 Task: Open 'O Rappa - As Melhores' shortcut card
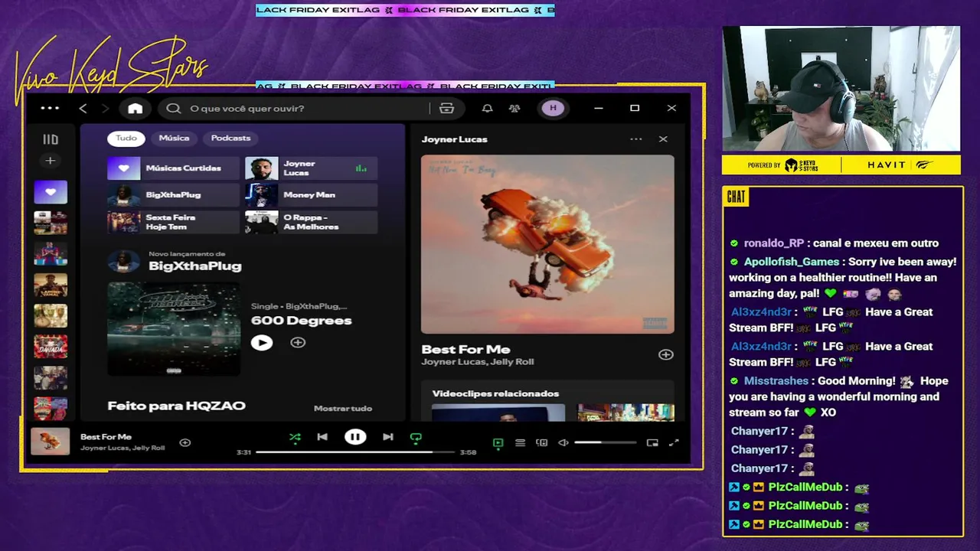[x=311, y=222]
